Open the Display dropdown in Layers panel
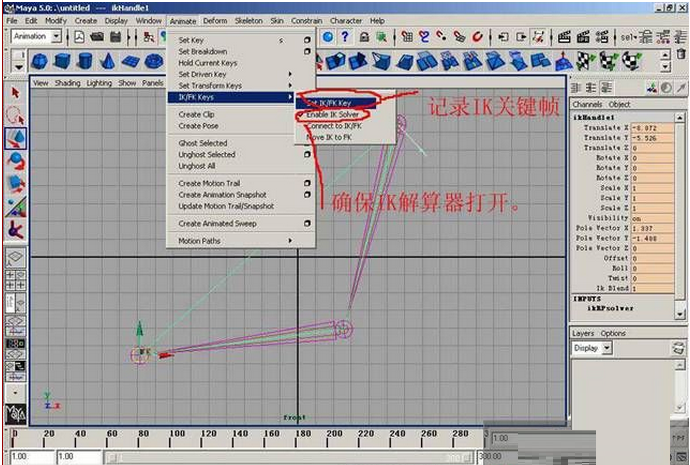The height and width of the screenshot is (465, 690). (x=607, y=348)
